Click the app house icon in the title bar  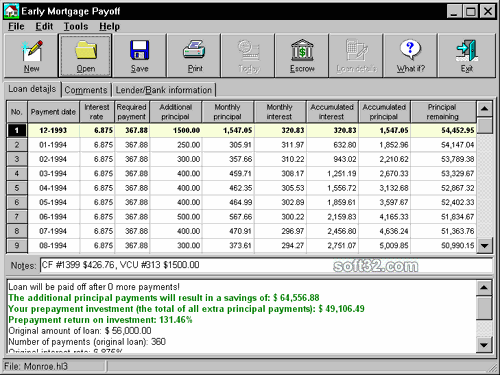point(11,11)
